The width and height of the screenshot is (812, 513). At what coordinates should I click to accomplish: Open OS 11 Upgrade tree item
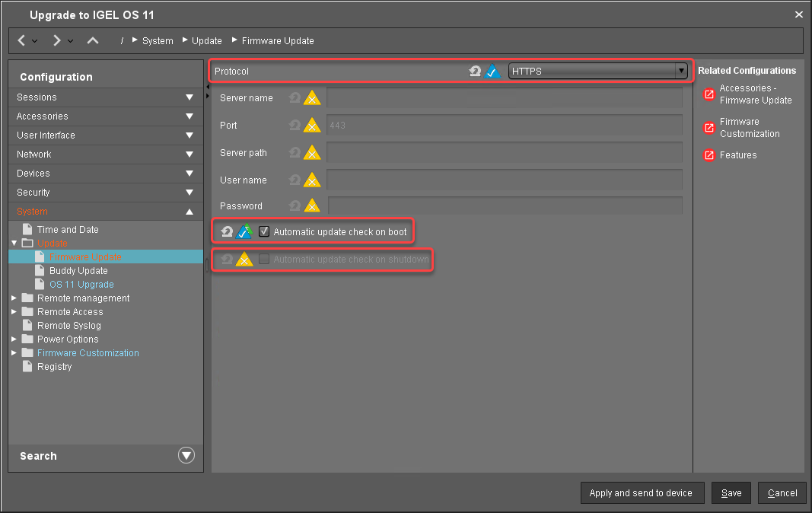click(81, 285)
